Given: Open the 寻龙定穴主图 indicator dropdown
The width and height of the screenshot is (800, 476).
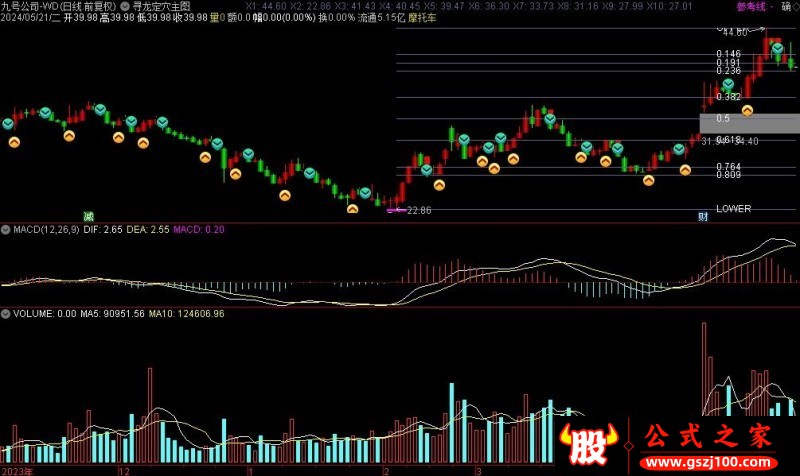Looking at the screenshot, I should pyautogui.click(x=123, y=5).
